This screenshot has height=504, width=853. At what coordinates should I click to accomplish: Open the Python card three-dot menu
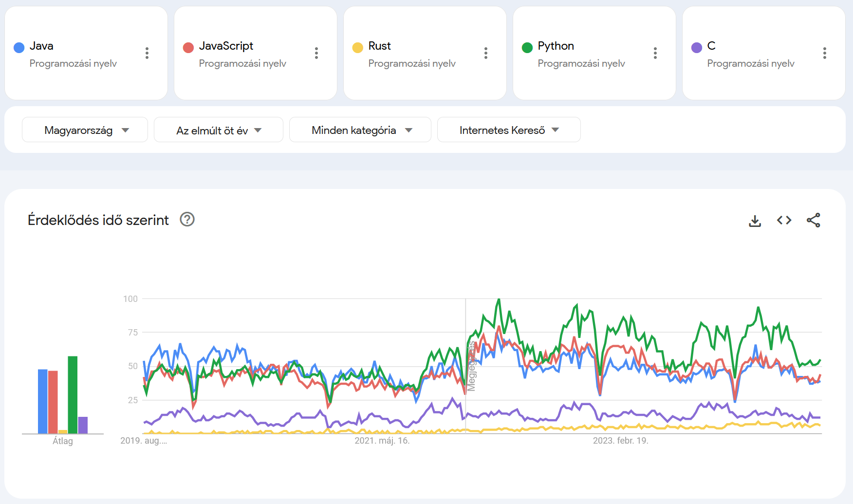(x=655, y=53)
